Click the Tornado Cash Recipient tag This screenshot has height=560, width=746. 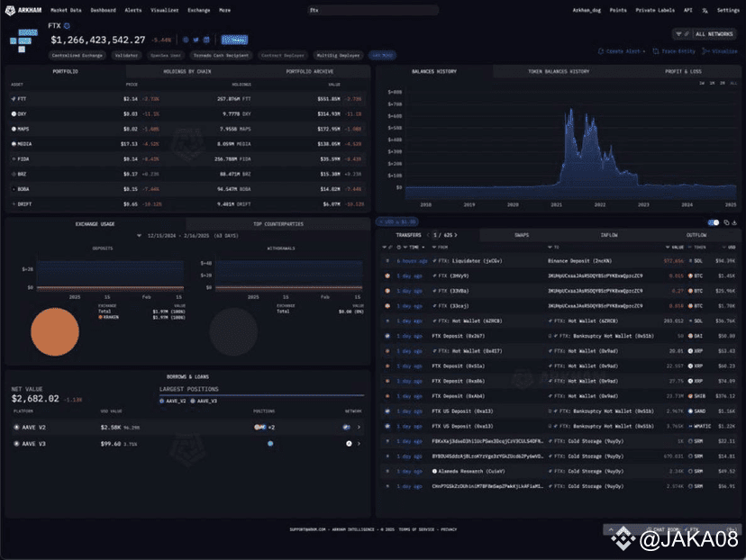(221, 56)
